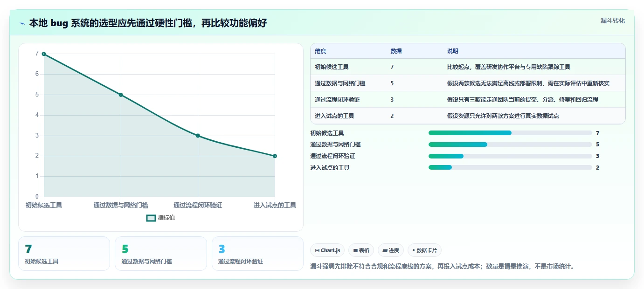Click the progress label 进入试点的工具
Viewport: 644px width, 289px height.
[x=330, y=167]
